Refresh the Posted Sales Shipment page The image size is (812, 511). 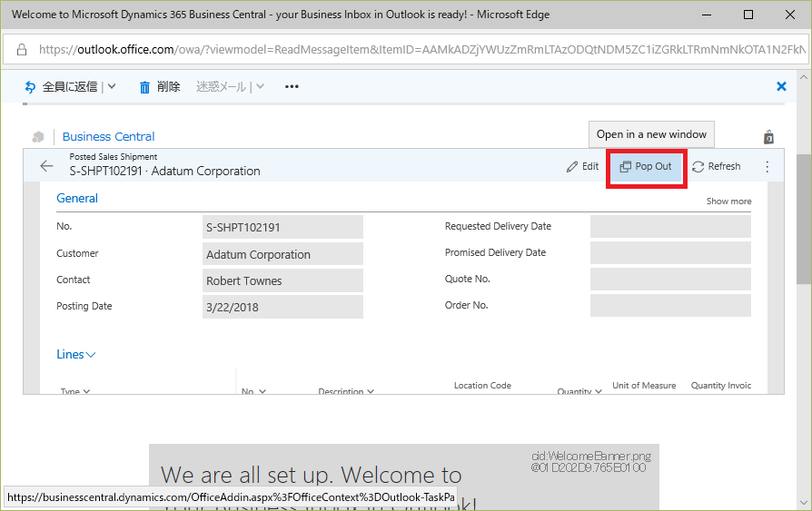[x=717, y=166]
